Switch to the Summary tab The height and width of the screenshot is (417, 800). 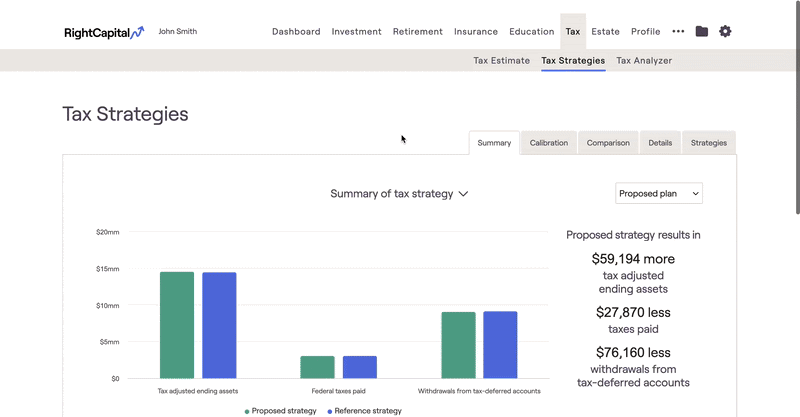coord(494,143)
